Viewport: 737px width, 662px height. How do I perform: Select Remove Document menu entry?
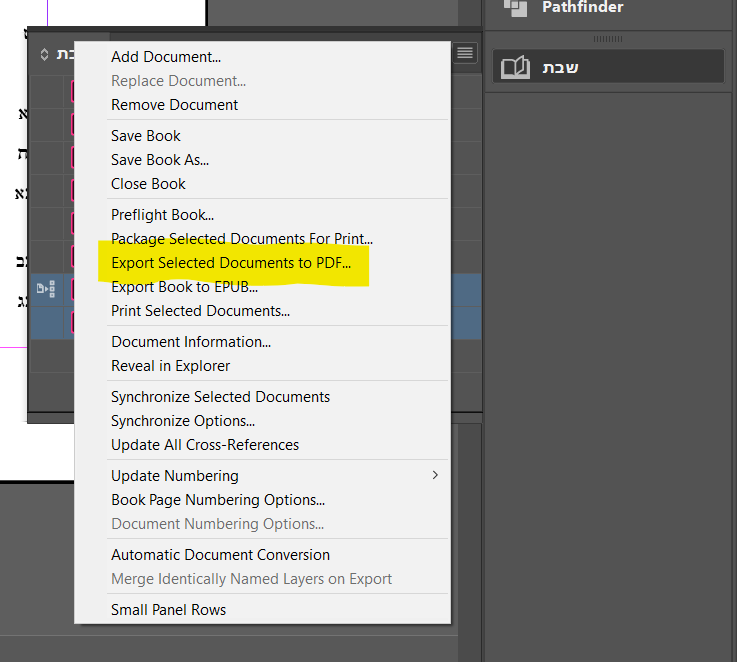(262, 105)
